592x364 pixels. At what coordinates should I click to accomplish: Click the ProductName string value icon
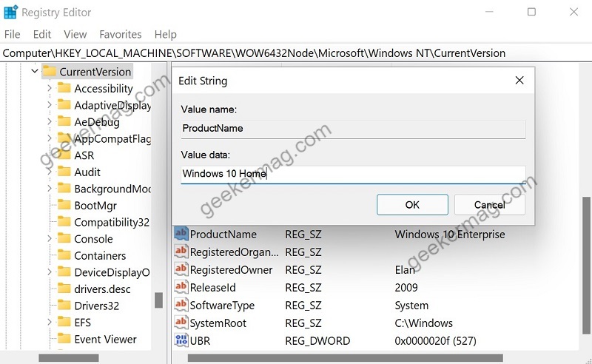(x=181, y=234)
